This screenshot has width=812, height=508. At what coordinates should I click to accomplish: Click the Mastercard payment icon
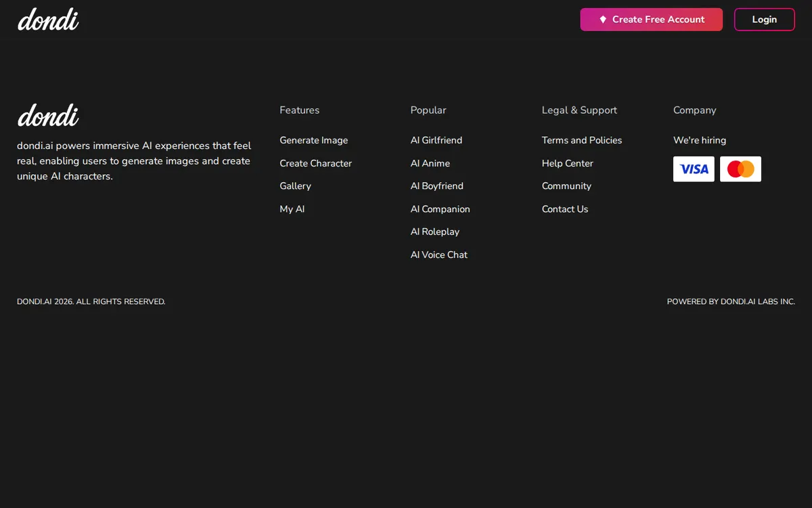[740, 169]
